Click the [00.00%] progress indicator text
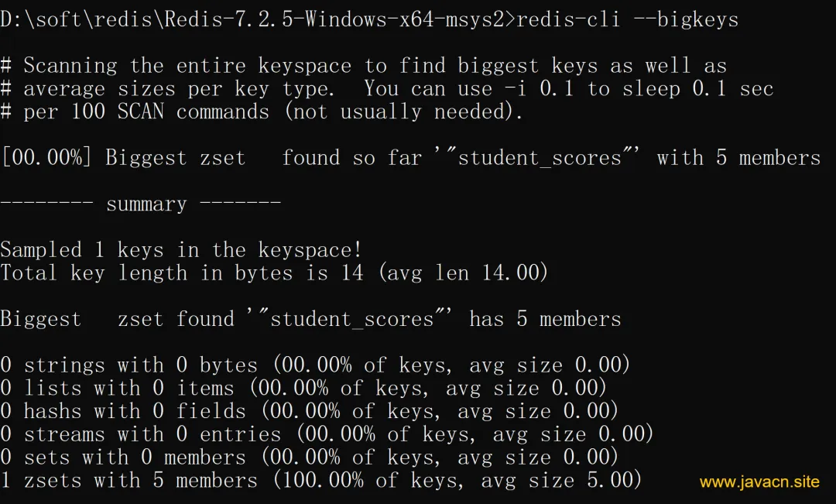Image resolution: width=836 pixels, height=504 pixels. pyautogui.click(x=46, y=159)
